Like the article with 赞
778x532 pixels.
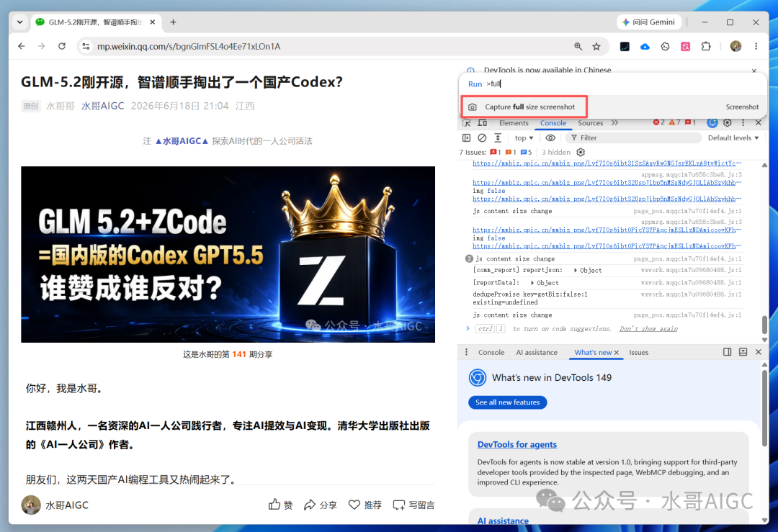[280, 505]
